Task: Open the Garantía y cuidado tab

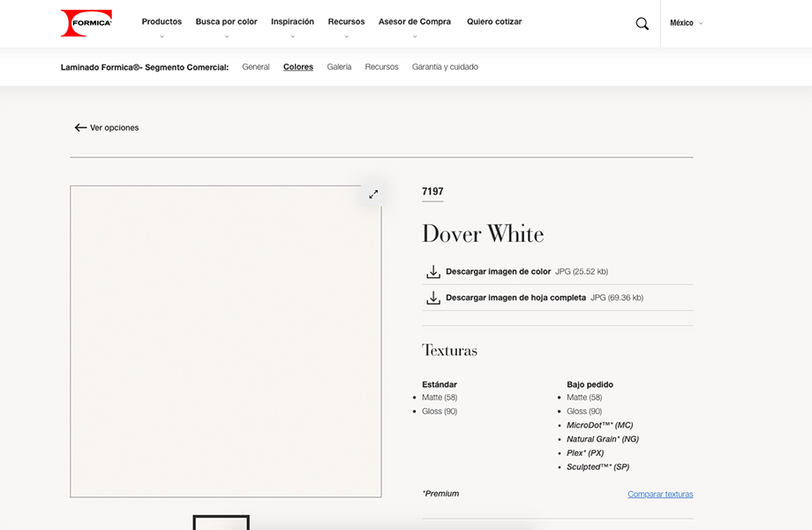Action: [445, 67]
